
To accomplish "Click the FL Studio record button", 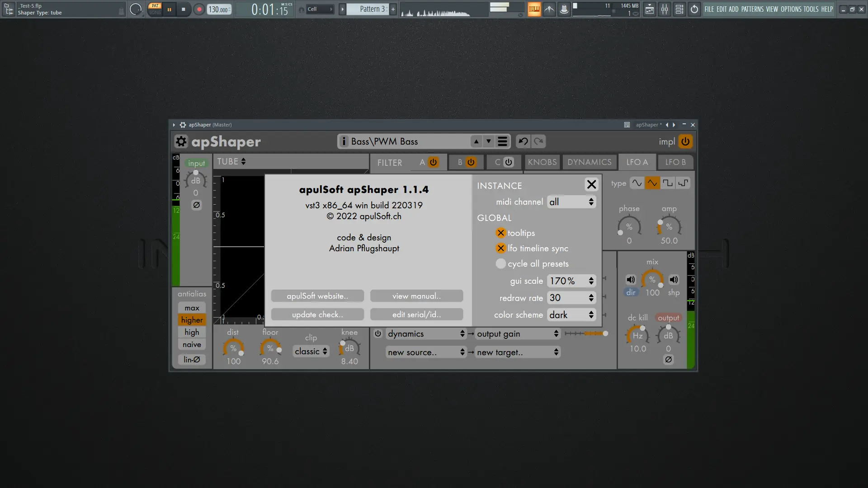I will coord(198,9).
